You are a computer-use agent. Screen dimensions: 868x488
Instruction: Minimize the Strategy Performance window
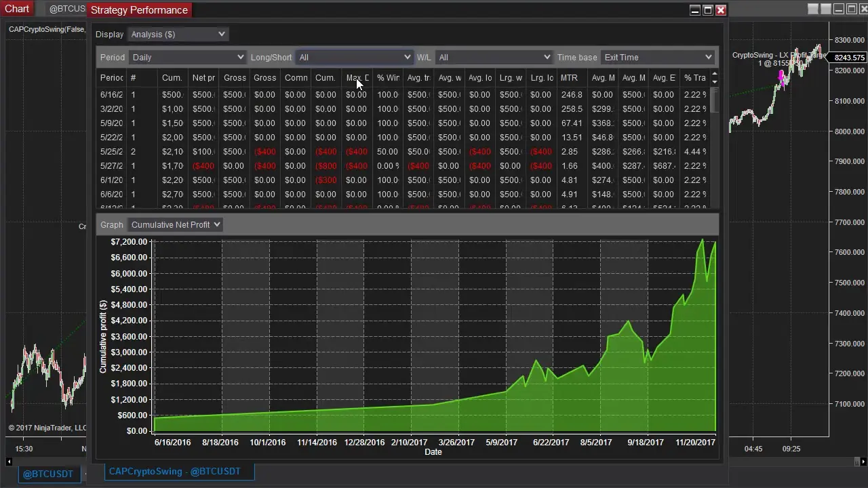(x=694, y=9)
